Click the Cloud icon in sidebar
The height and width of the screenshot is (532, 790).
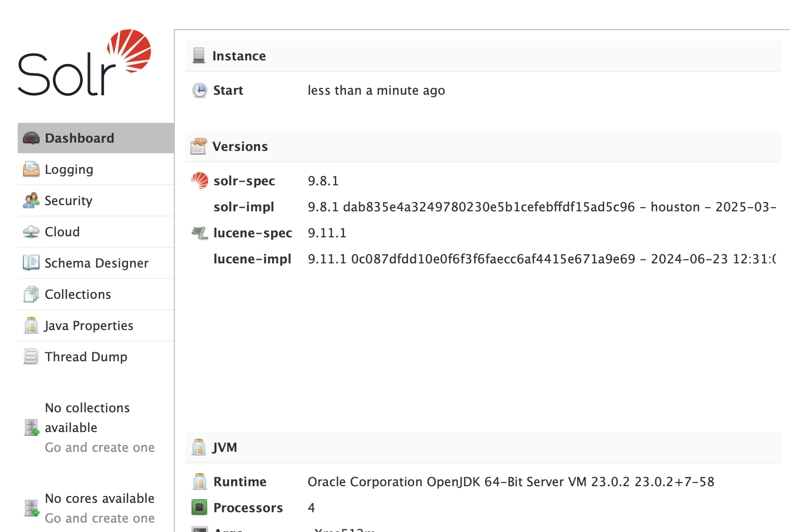(x=31, y=232)
